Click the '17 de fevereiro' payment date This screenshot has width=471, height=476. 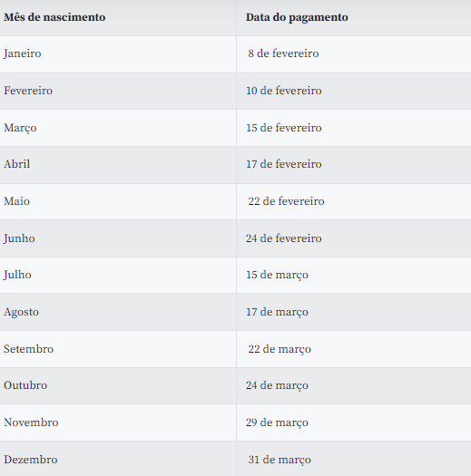[284, 164]
